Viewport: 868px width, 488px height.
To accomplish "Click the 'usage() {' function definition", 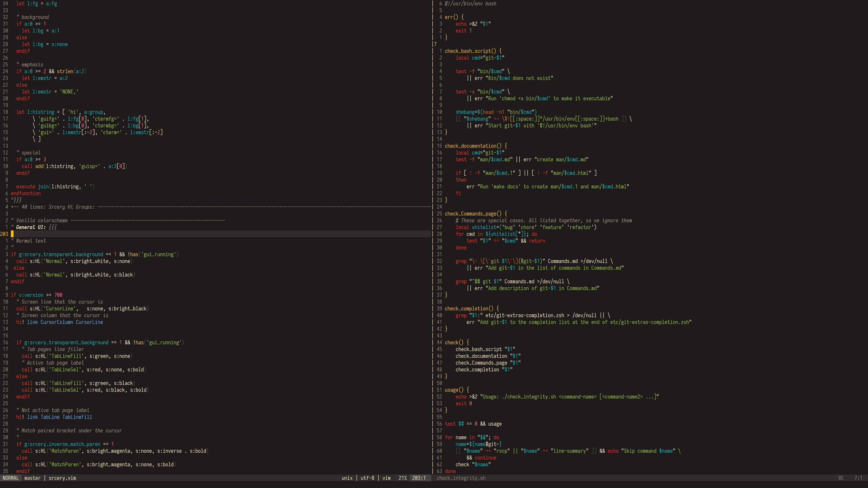I will (457, 390).
